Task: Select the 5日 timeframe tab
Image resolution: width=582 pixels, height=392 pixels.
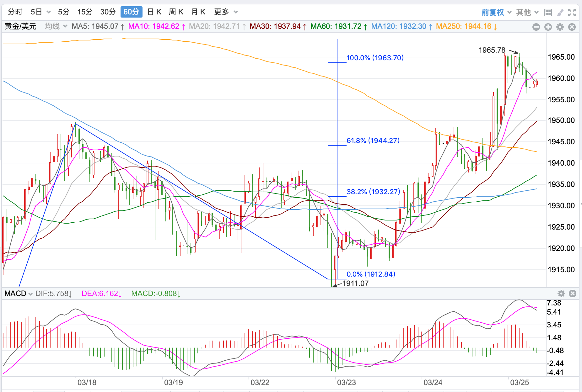Action: [x=36, y=12]
